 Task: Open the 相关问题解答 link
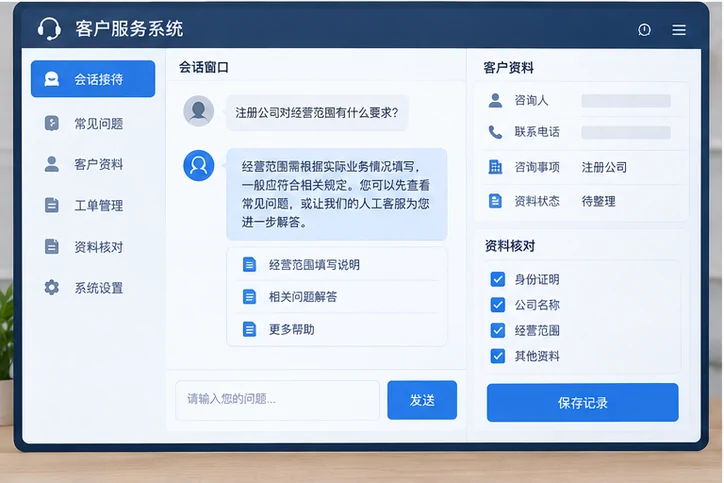coord(303,297)
